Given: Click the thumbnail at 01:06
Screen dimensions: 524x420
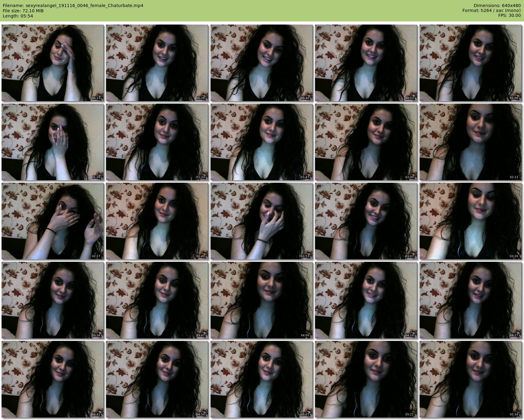Looking at the screenshot, I should (470, 63).
